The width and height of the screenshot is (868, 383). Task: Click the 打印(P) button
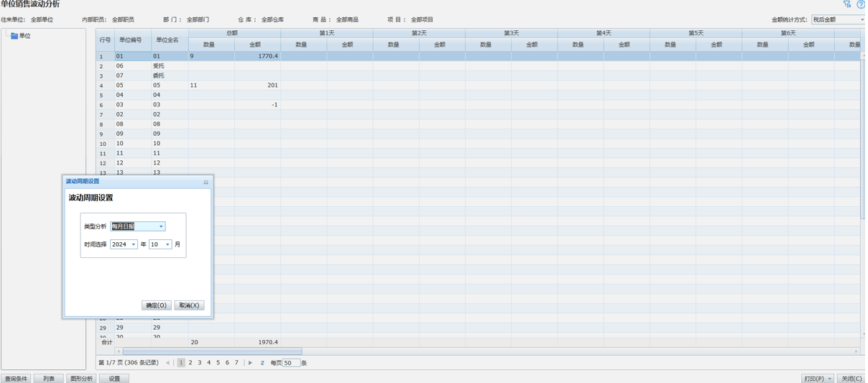pyautogui.click(x=814, y=379)
